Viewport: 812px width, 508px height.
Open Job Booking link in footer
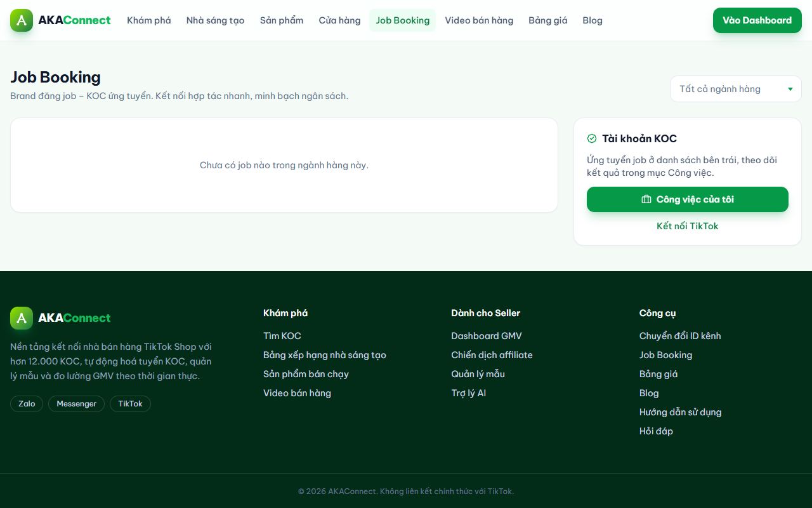[x=666, y=355]
